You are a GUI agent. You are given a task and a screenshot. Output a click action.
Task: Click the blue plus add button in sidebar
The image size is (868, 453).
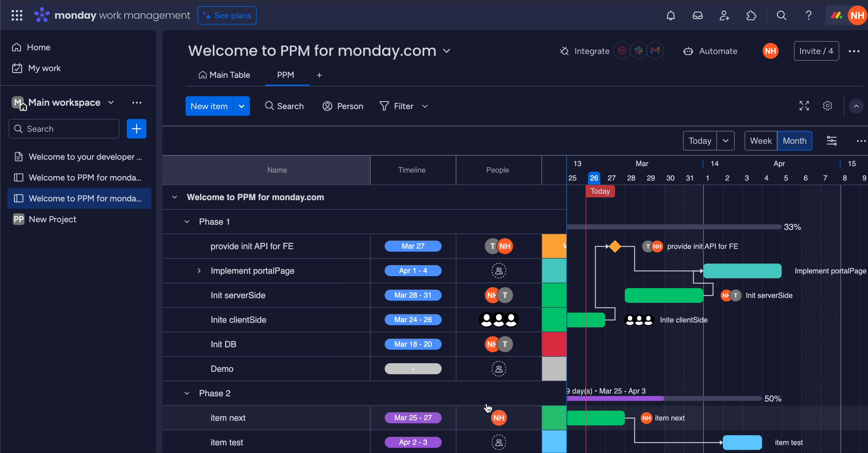click(x=136, y=128)
